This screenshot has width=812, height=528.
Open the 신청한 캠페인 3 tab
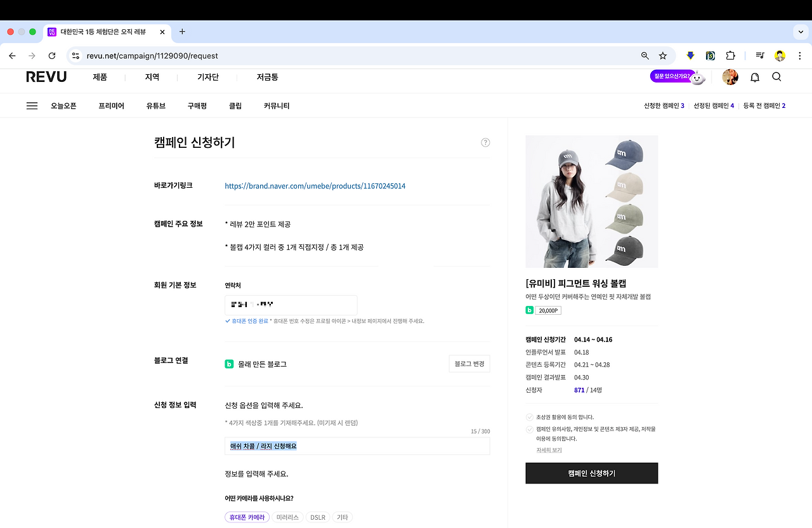[x=665, y=106]
